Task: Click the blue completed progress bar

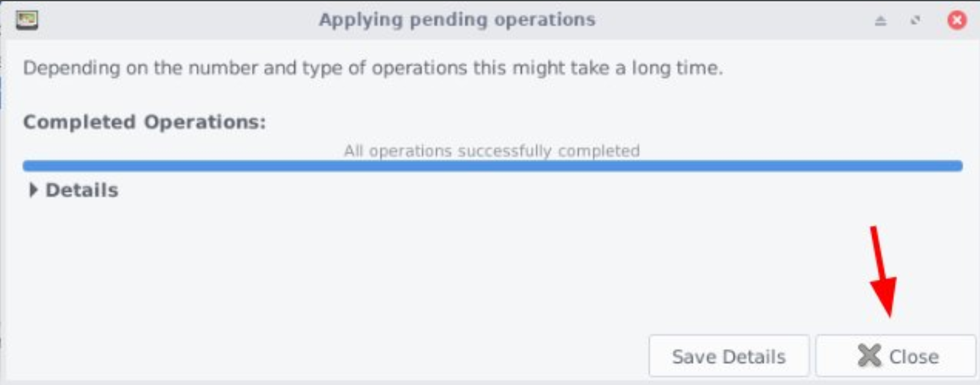Action: [493, 166]
